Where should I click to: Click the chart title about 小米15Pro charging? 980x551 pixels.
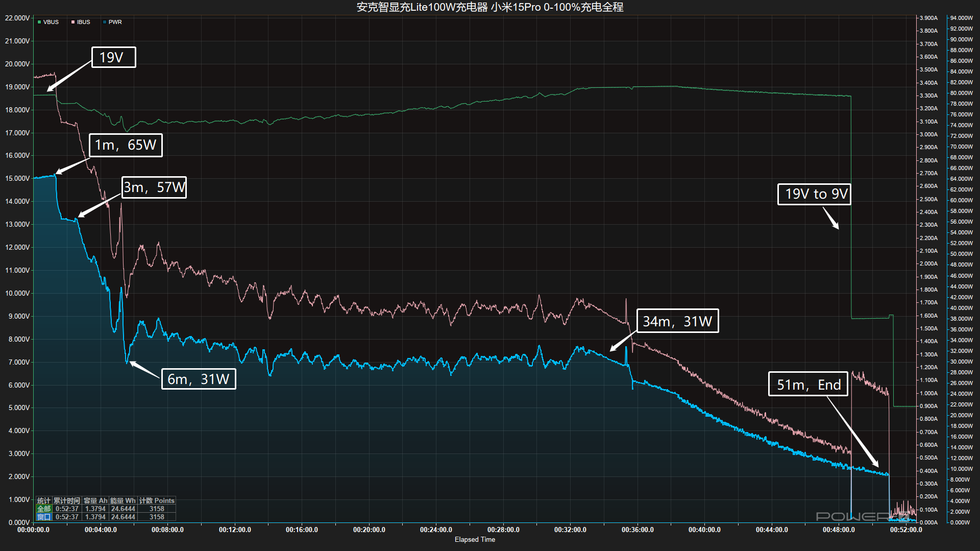[x=490, y=7]
